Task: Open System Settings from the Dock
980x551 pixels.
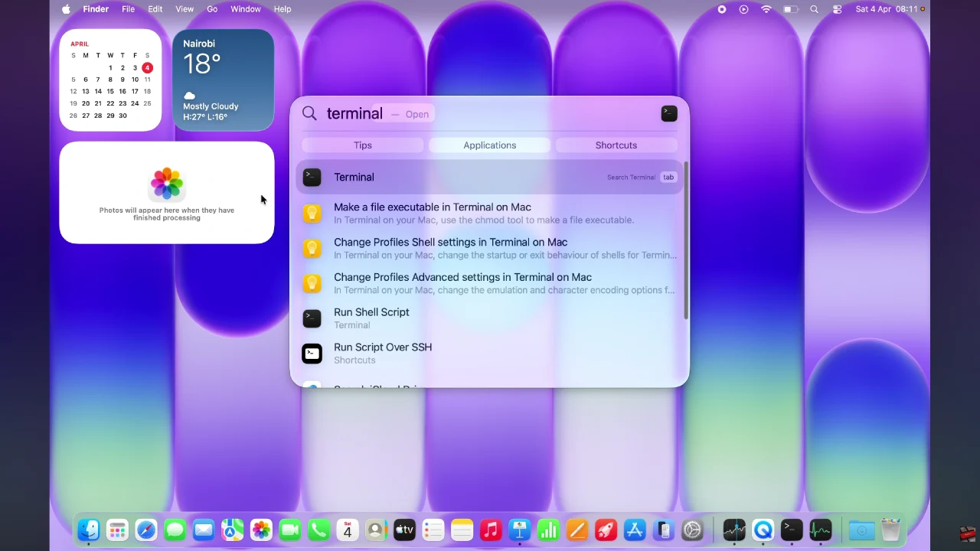Action: pos(692,530)
